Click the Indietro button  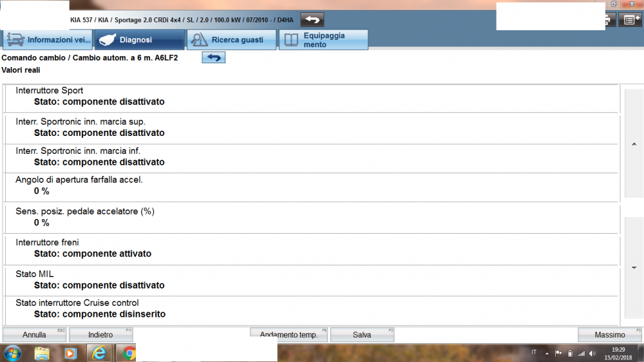pos(100,335)
